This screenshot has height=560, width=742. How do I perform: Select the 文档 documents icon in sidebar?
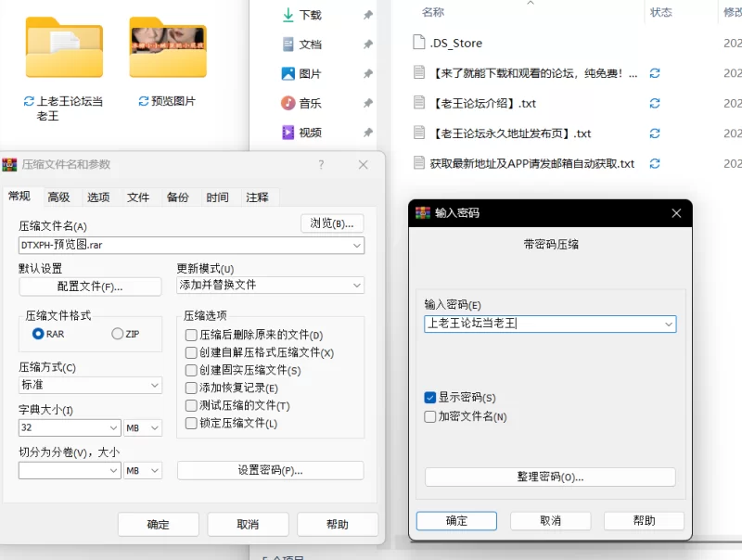[288, 45]
